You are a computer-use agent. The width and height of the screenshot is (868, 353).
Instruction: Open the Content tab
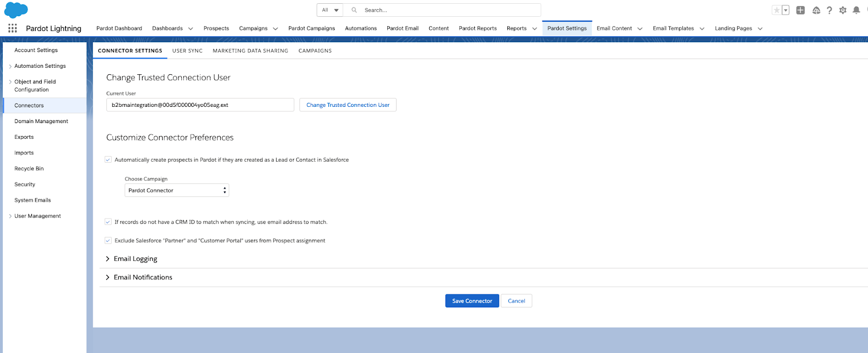(x=438, y=28)
